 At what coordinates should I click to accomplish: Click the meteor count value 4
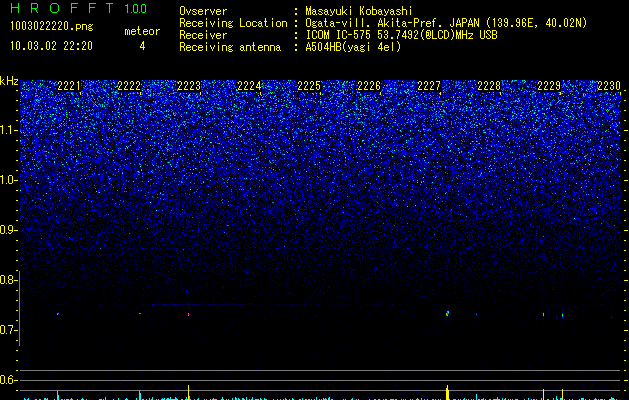[142, 46]
